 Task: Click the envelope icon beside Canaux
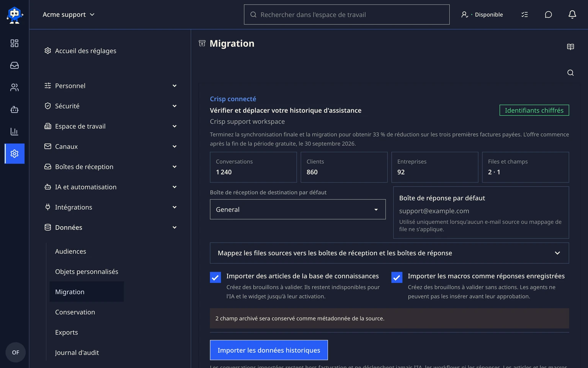click(x=48, y=146)
